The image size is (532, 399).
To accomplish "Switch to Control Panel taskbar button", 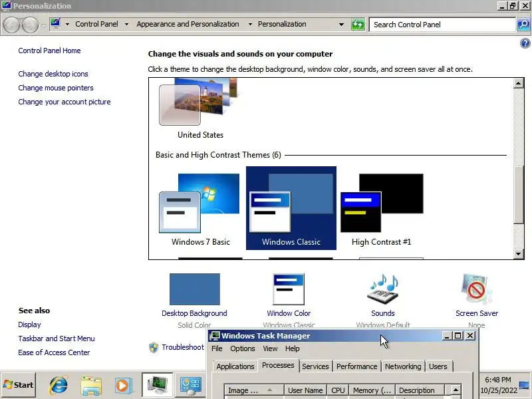I will [x=190, y=386].
